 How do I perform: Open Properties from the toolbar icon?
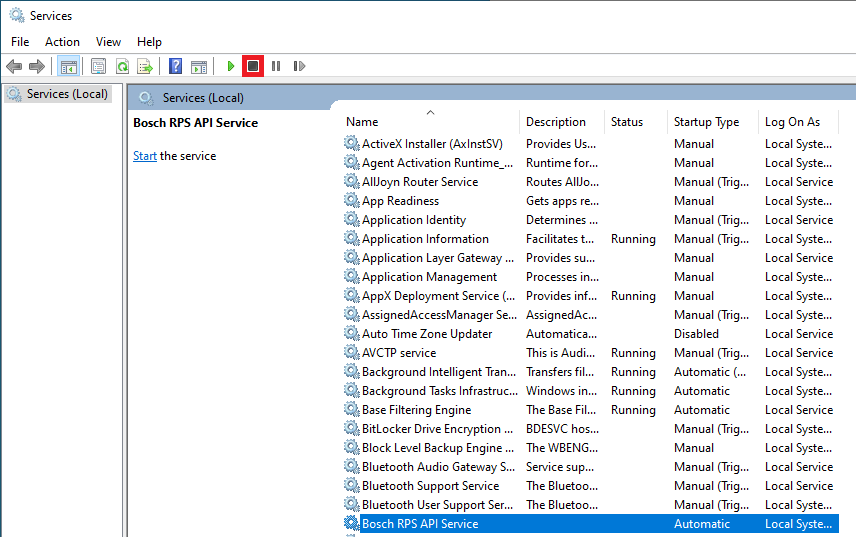[98, 66]
